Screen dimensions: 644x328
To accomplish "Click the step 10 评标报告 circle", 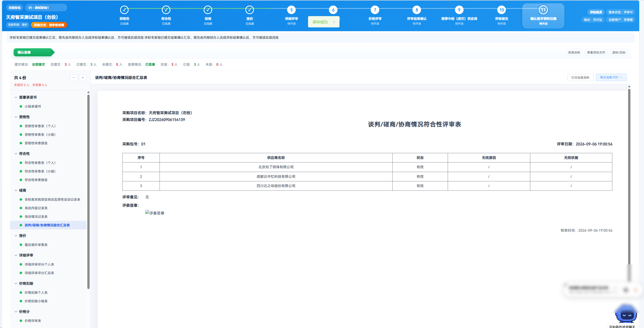I will click(502, 10).
